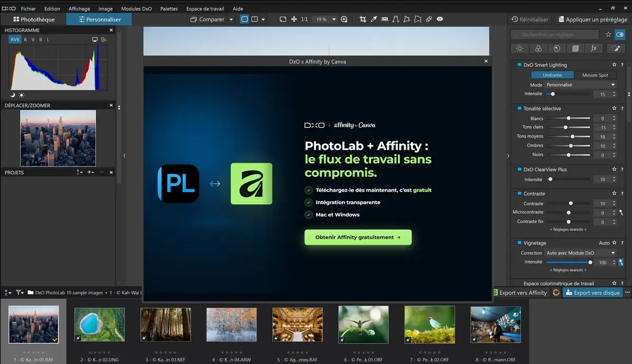This screenshot has width=632, height=364.
Task: Open the local adjustments brush palette
Action: [x=616, y=48]
